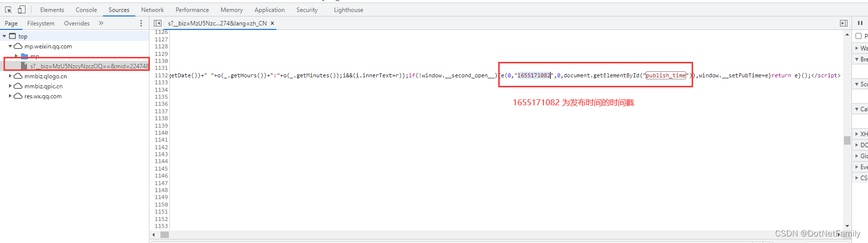
Task: Select the Overrides navigator tab
Action: (x=77, y=23)
